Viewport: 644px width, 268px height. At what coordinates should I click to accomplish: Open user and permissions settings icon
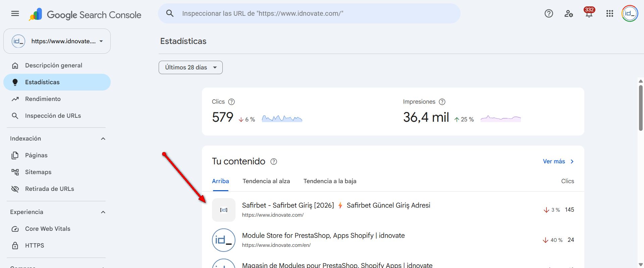coord(569,14)
